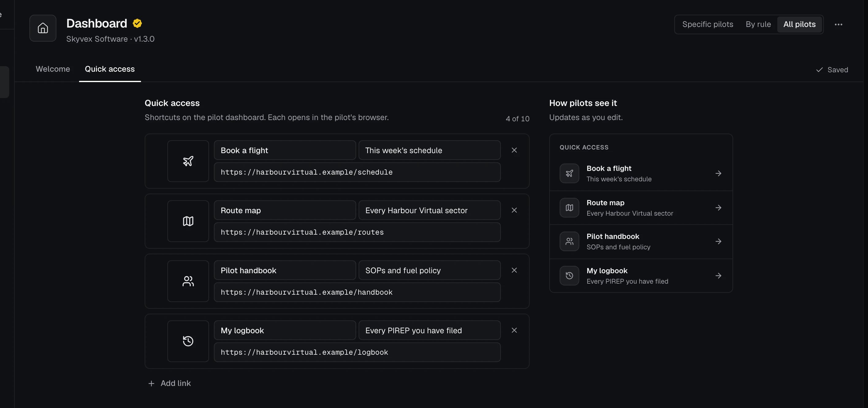Image resolution: width=868 pixels, height=408 pixels.
Task: Edit the routes URL field
Action: pos(357,232)
